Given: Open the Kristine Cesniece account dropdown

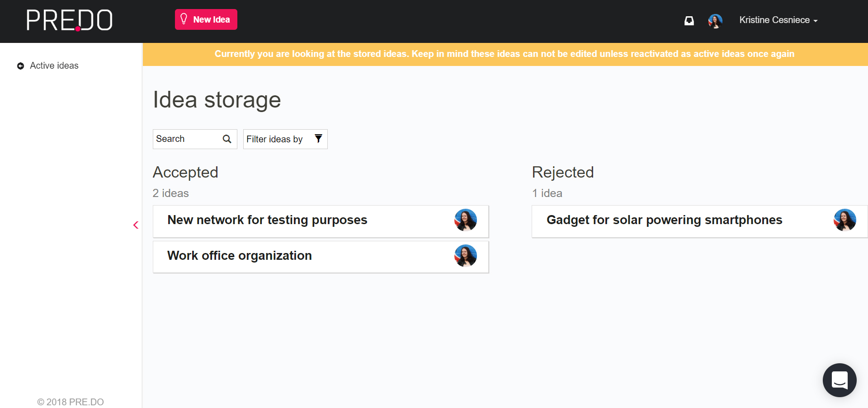Looking at the screenshot, I should (778, 20).
